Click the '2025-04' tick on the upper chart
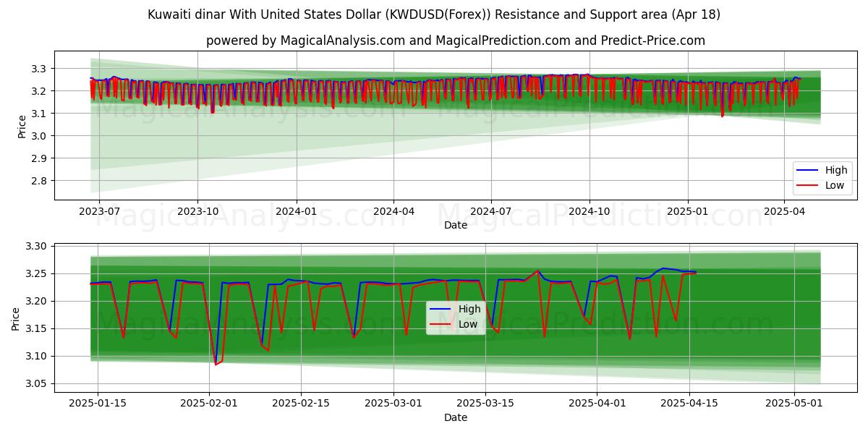Viewport: 868px width, 434px height. point(784,211)
